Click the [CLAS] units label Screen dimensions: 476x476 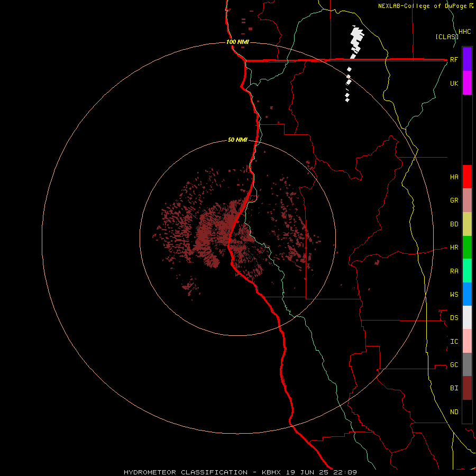(x=446, y=36)
